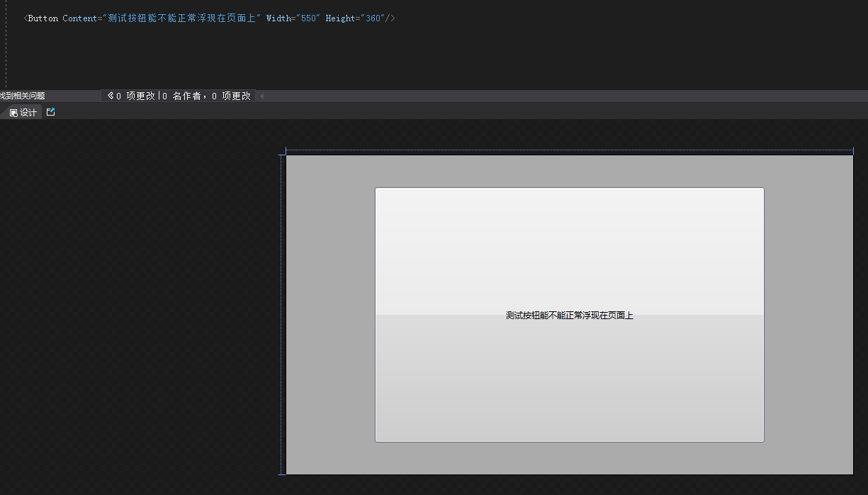Click the '找到相关问题' status text
The image size is (868, 495).
pos(22,96)
